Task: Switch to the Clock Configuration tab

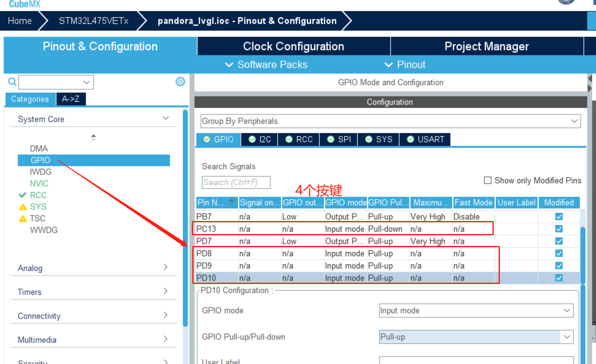Action: coord(293,46)
